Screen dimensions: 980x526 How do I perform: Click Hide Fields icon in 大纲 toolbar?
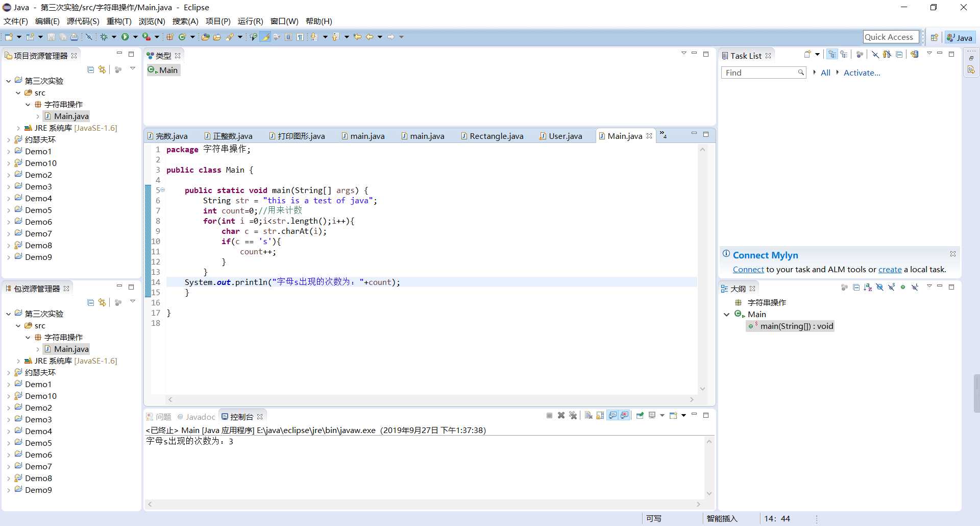pos(879,288)
